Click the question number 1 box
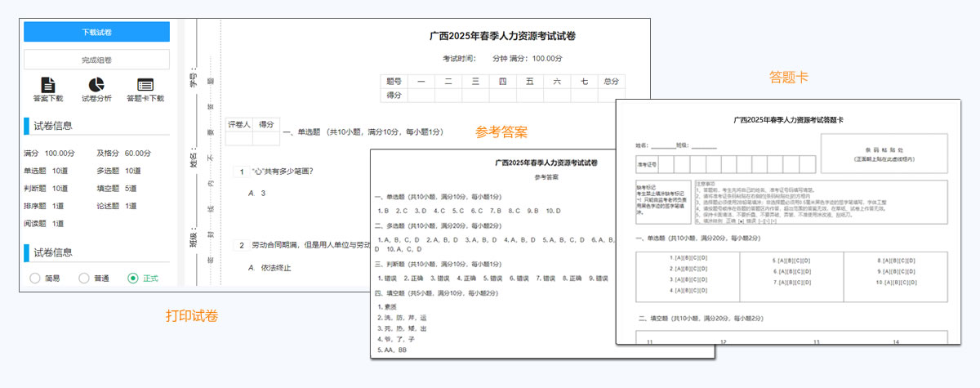 pyautogui.click(x=241, y=172)
